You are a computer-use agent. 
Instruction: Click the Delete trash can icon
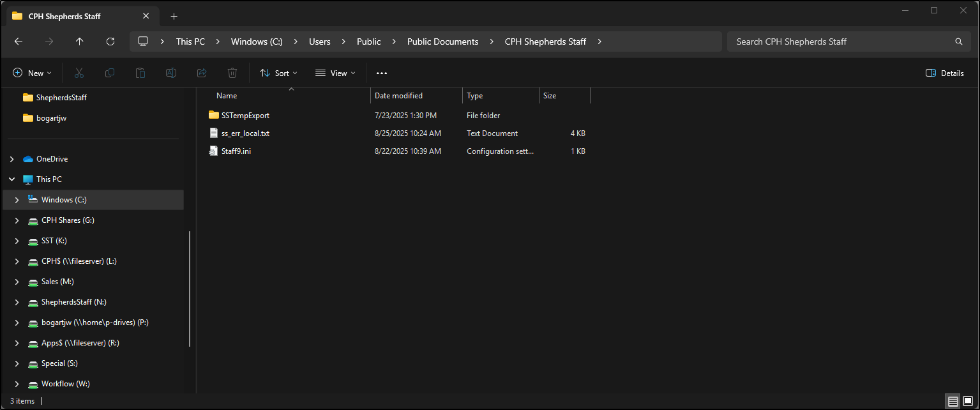[232, 73]
